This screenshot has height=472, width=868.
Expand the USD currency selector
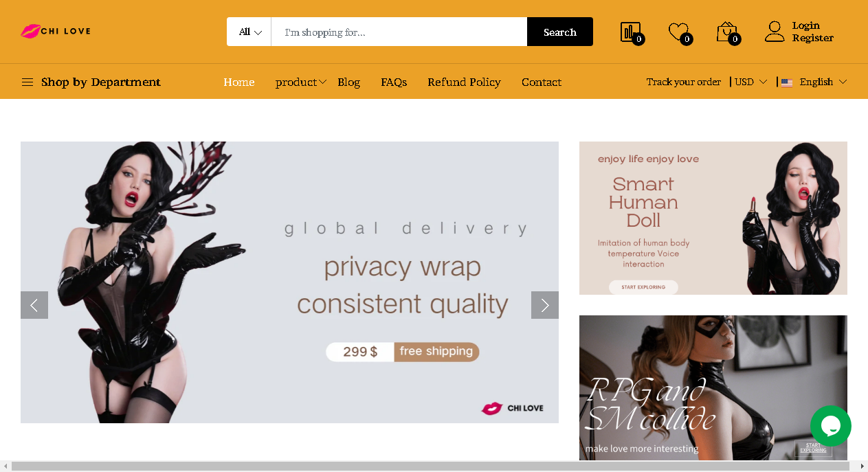point(750,82)
